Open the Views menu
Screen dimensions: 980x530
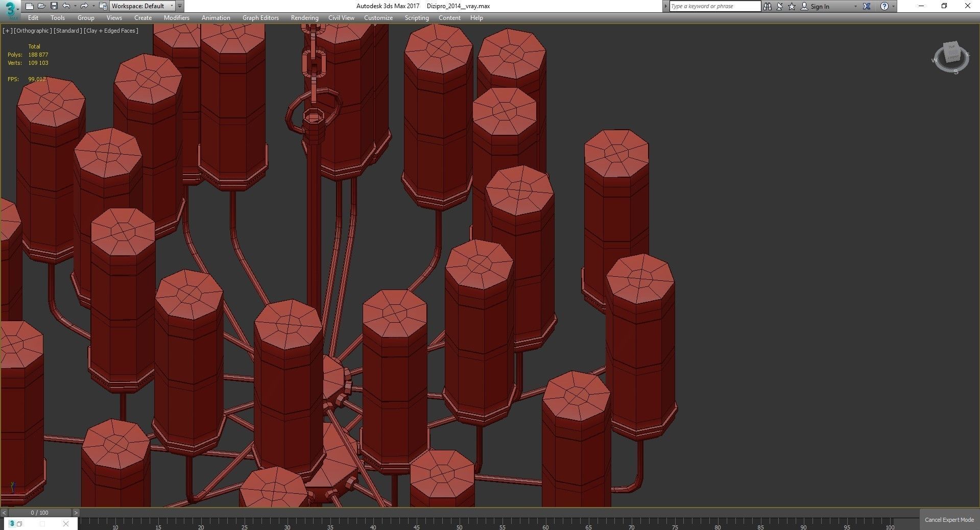pyautogui.click(x=114, y=18)
